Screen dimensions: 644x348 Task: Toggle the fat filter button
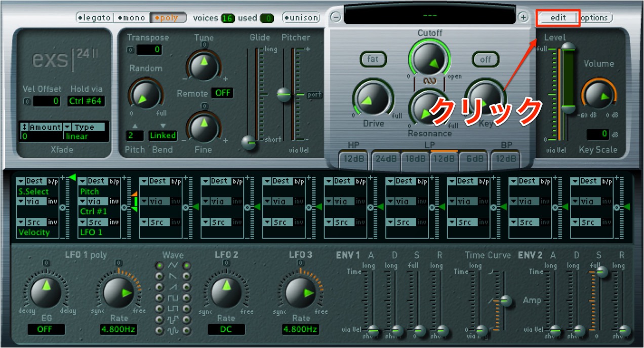click(x=373, y=59)
